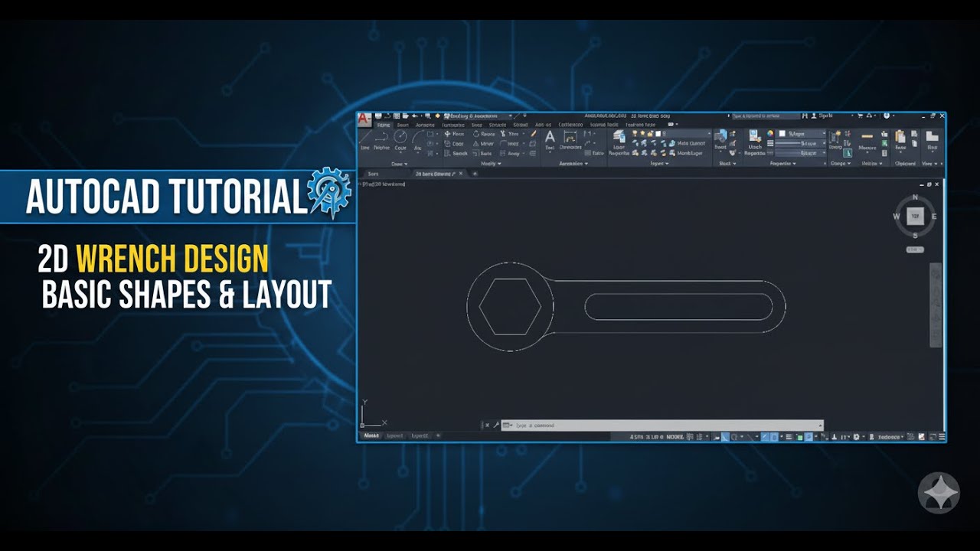Close the 2D drawing file tab
Screen dimensions: 980x551
(461, 174)
